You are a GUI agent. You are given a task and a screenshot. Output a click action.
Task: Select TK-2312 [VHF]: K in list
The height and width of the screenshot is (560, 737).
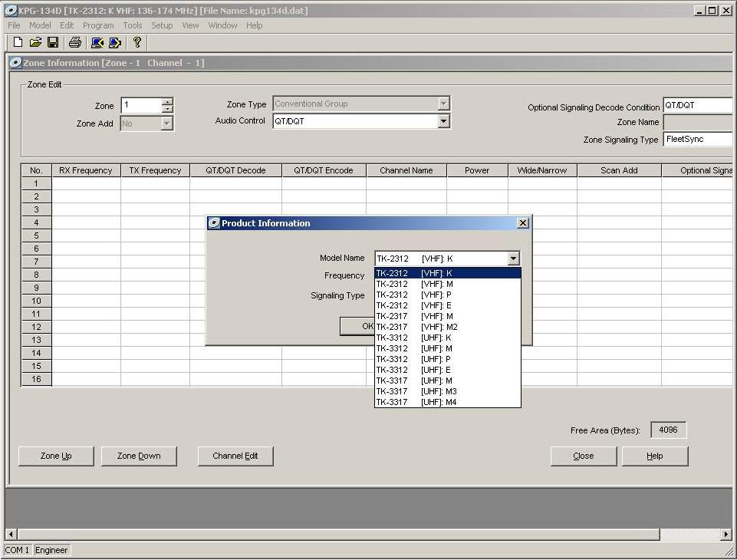click(447, 273)
